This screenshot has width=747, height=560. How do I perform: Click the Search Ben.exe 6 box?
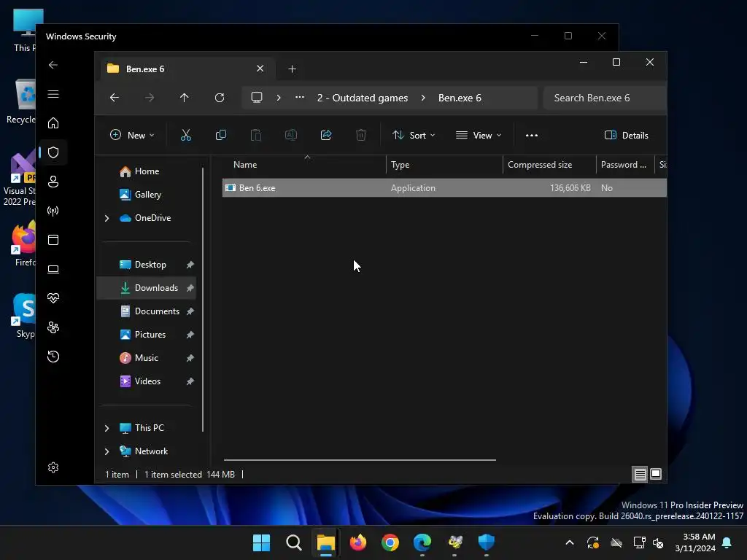605,98
